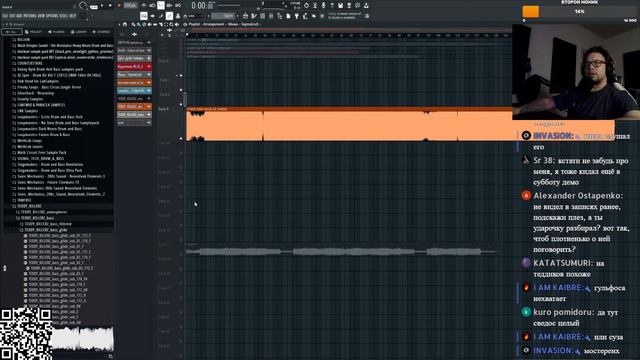The width and height of the screenshot is (640, 360).
Task: Click the Stop transport button
Action: 110,5
